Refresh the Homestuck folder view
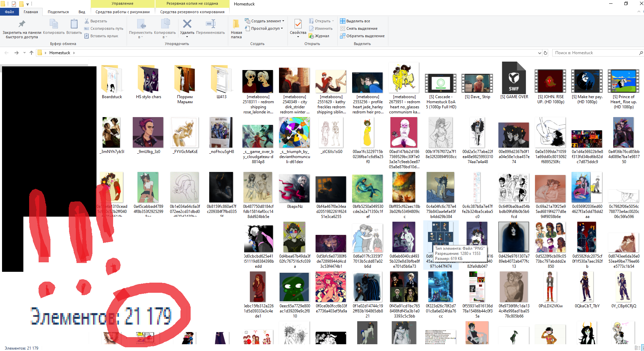The width and height of the screenshot is (644, 351). (x=545, y=53)
